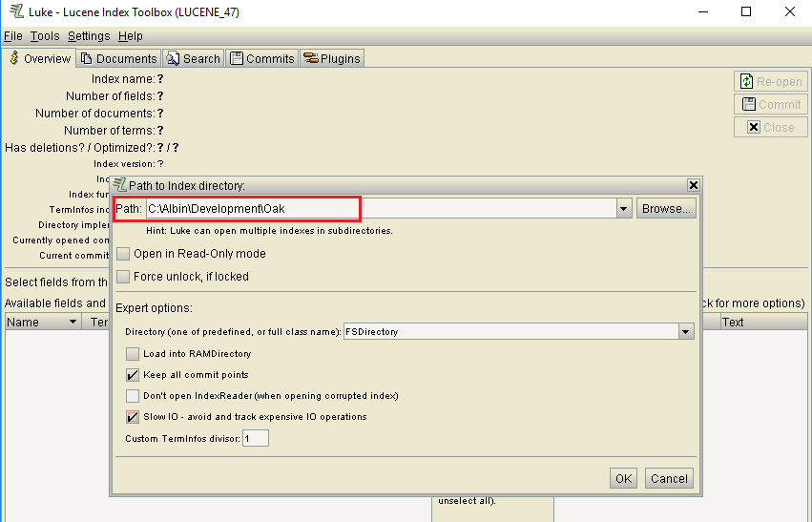Click the Cancel button
Screen dimensions: 812x522
[669, 478]
